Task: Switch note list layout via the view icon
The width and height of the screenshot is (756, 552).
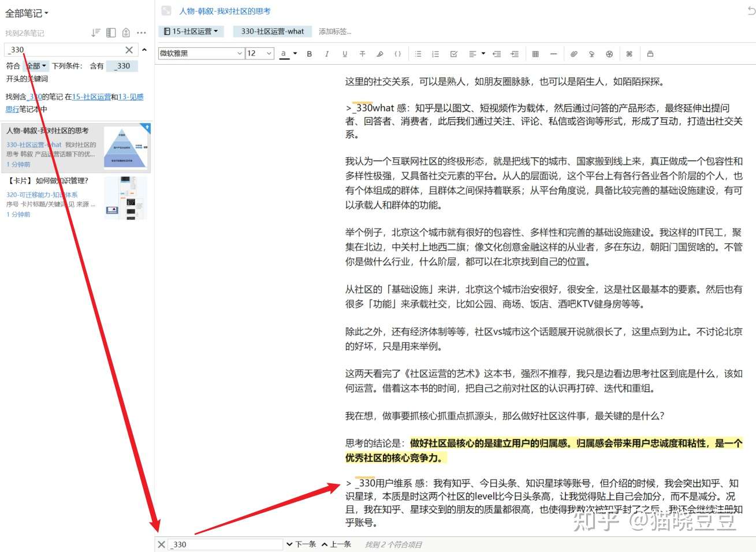Action: tap(110, 32)
